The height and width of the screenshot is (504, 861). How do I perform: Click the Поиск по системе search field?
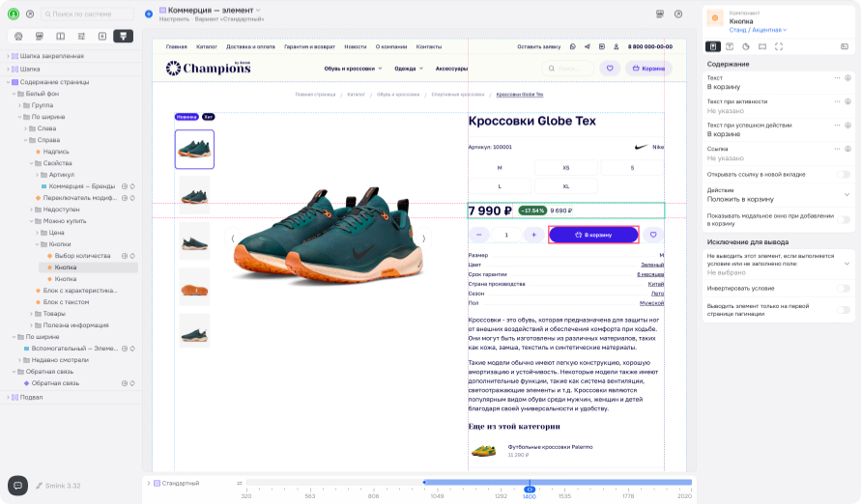(x=88, y=14)
